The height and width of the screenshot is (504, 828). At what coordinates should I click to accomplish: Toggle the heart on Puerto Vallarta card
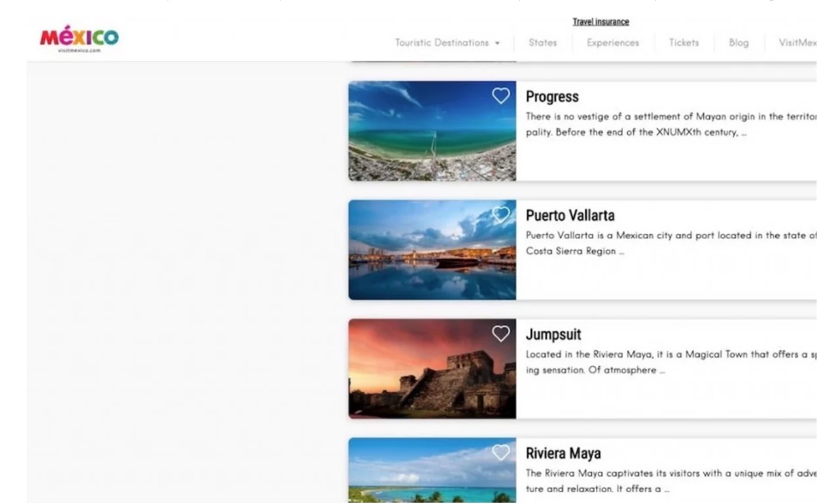pyautogui.click(x=501, y=214)
